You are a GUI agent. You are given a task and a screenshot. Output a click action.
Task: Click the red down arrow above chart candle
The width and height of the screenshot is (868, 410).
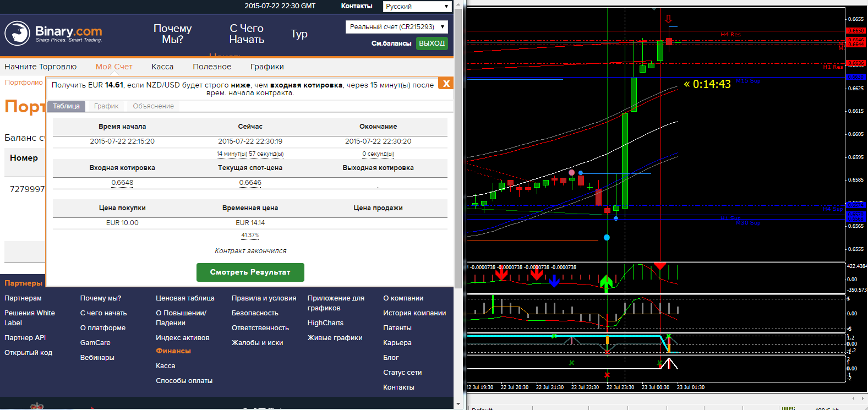[x=669, y=19]
